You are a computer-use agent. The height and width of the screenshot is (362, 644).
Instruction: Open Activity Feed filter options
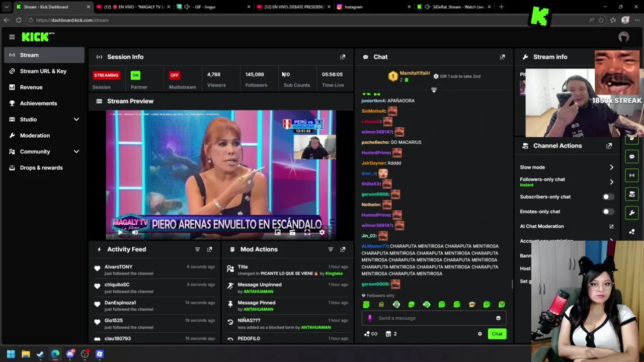click(x=197, y=249)
